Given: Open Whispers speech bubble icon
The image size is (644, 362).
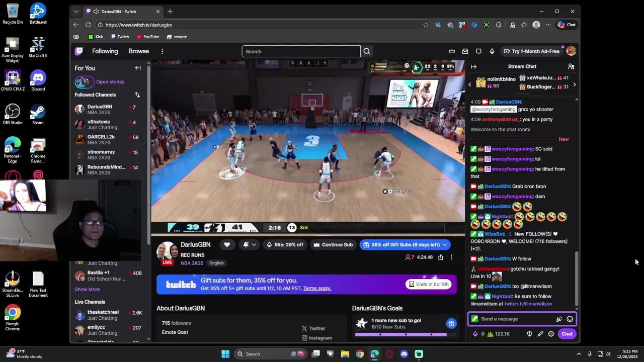Looking at the screenshot, I should pyautogui.click(x=478, y=51).
